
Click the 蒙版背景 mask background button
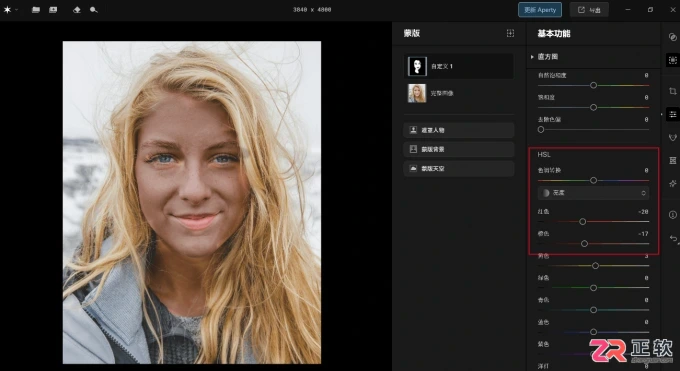(459, 149)
